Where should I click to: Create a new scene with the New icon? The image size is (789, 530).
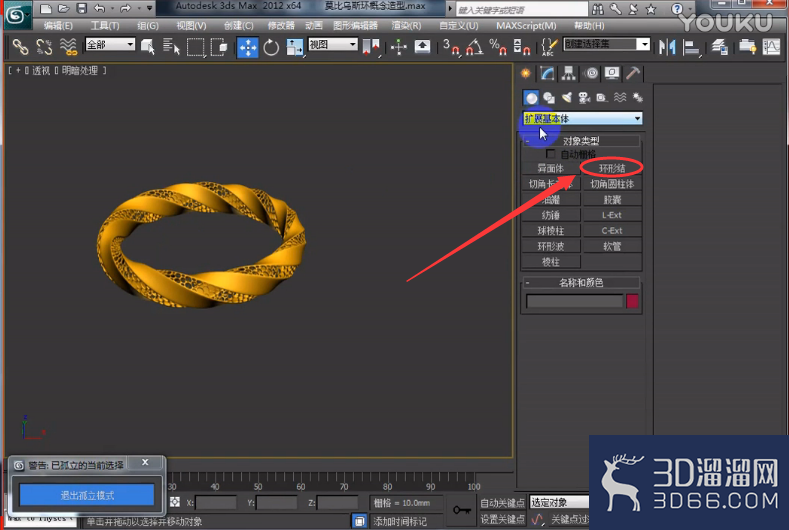[x=45, y=9]
